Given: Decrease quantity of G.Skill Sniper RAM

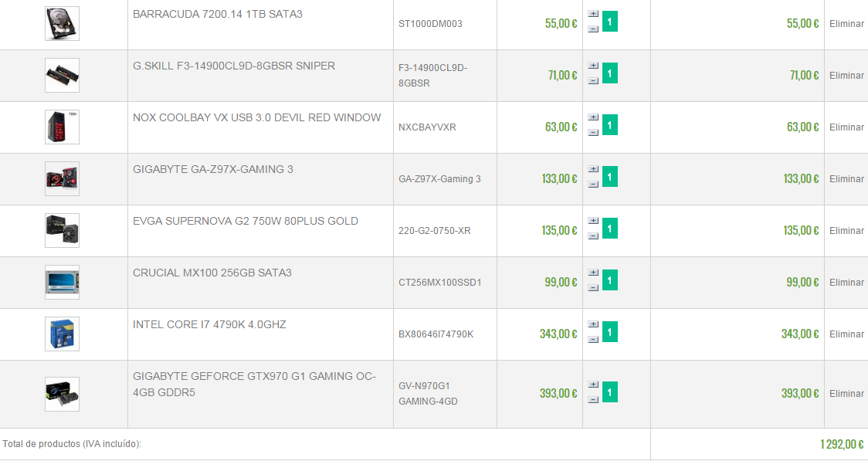Looking at the screenshot, I should click(x=593, y=81).
